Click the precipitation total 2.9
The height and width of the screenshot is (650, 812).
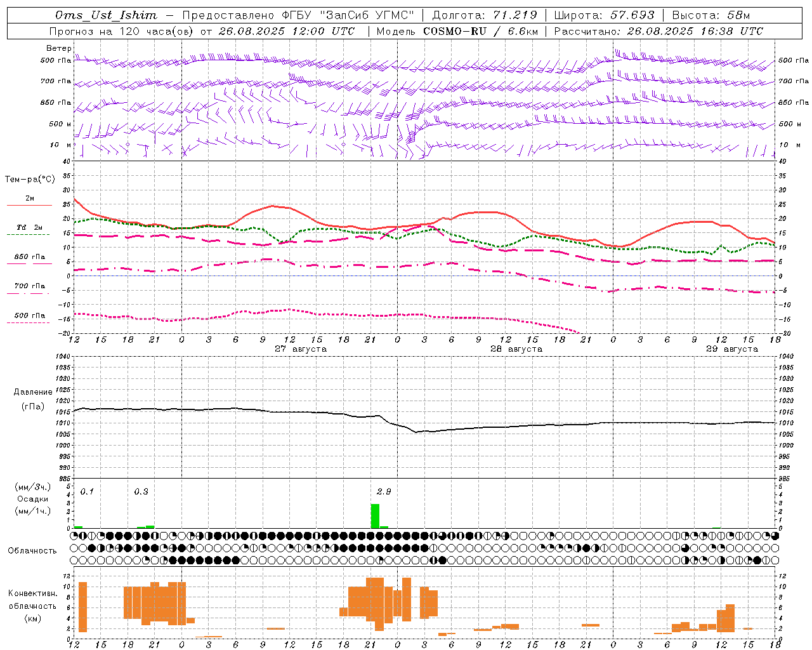pos(384,491)
